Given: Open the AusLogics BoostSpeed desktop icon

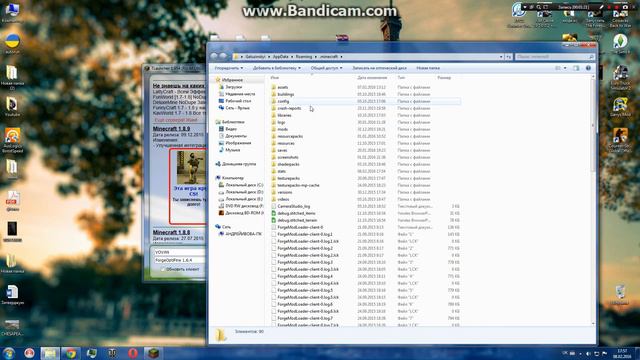Looking at the screenshot, I should pos(12,140).
